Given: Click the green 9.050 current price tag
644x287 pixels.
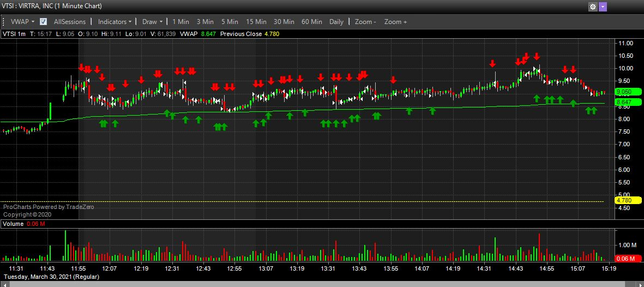Looking at the screenshot, I should pyautogui.click(x=623, y=92).
